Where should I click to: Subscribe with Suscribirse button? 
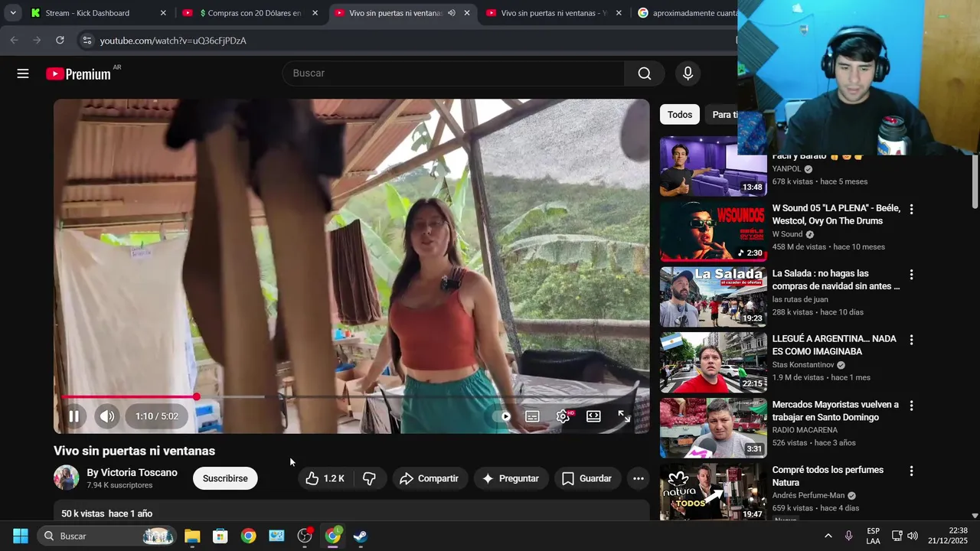point(225,478)
